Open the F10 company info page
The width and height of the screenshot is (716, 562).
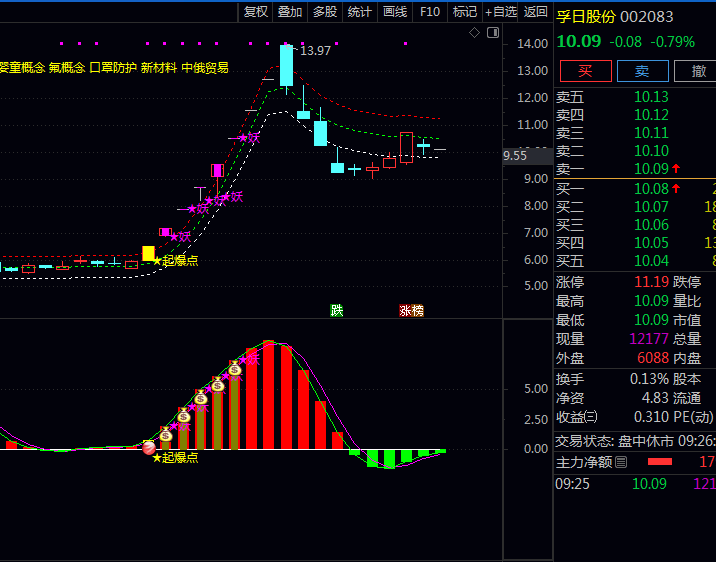point(430,12)
